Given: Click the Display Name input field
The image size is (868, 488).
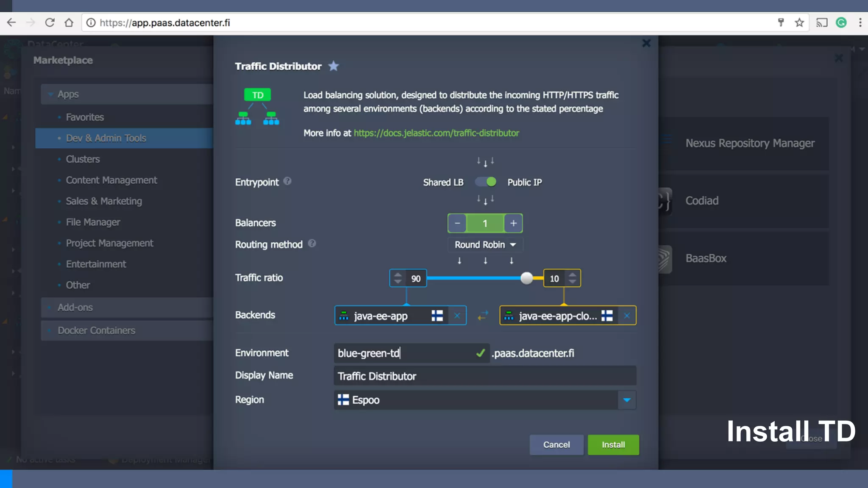Looking at the screenshot, I should point(485,376).
